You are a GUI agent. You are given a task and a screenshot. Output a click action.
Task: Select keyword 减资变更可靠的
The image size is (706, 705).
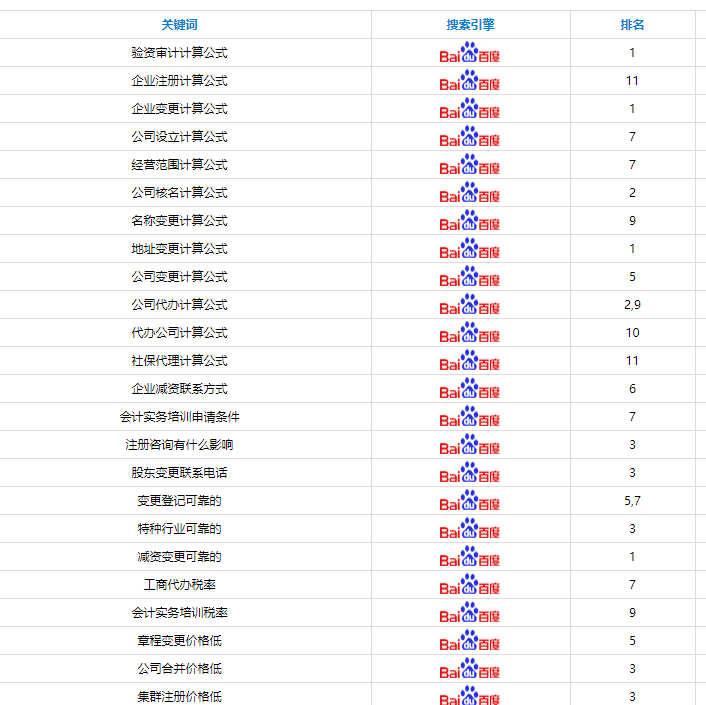tap(179, 556)
